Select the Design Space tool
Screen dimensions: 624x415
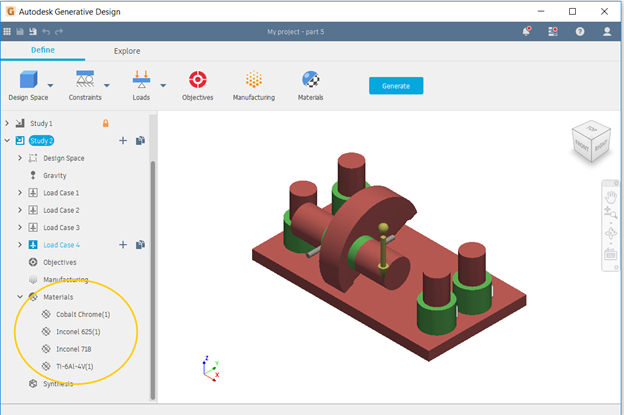(x=28, y=86)
